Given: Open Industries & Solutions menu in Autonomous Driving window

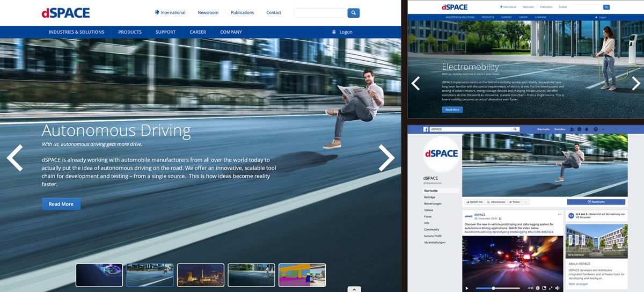Looking at the screenshot, I should (x=76, y=32).
